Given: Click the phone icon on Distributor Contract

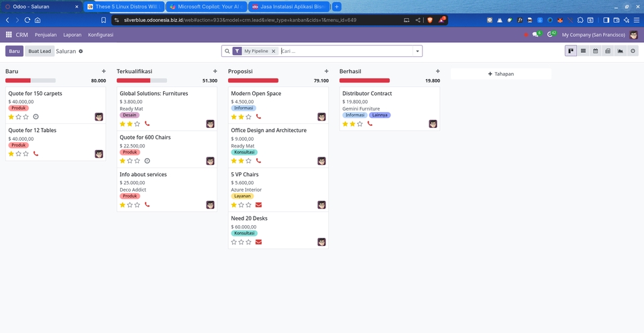Looking at the screenshot, I should 370,124.
